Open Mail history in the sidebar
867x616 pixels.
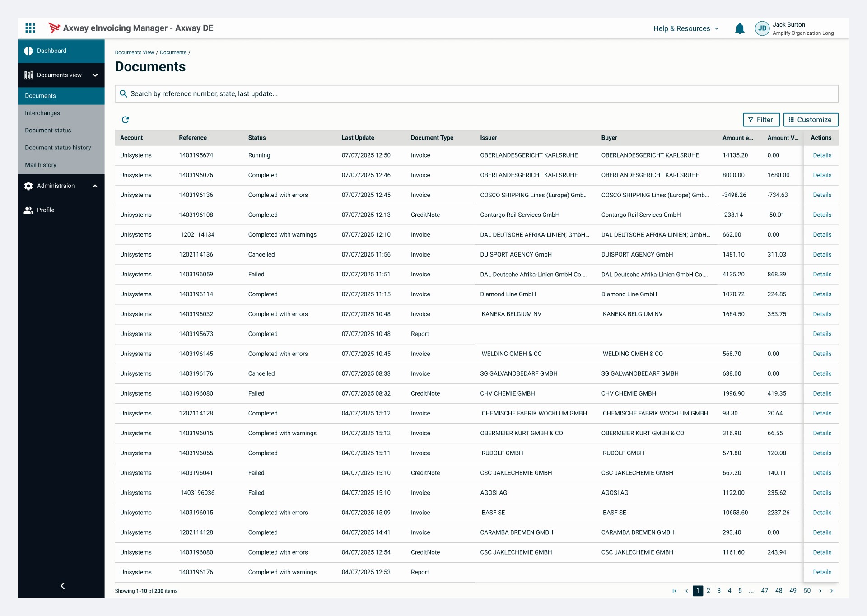[41, 165]
